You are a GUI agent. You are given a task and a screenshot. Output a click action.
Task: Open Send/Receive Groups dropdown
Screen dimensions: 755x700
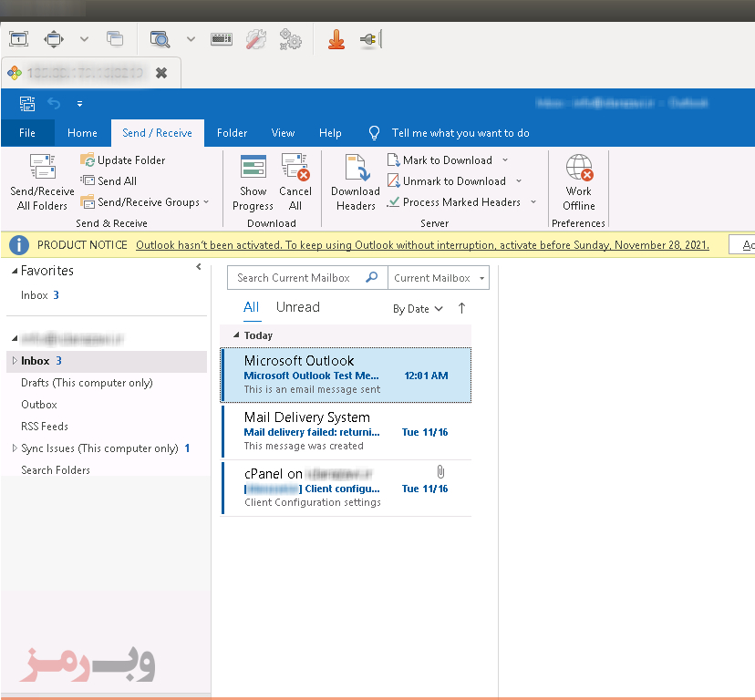coord(145,202)
